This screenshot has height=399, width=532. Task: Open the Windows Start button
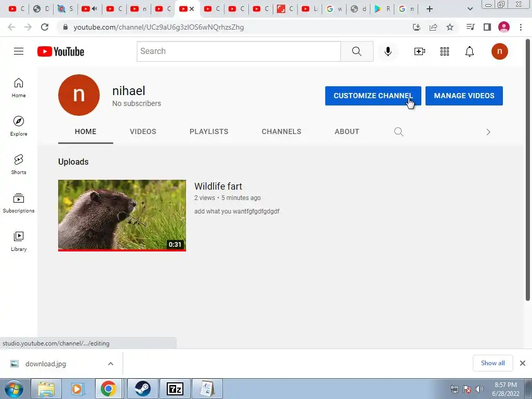(x=14, y=389)
